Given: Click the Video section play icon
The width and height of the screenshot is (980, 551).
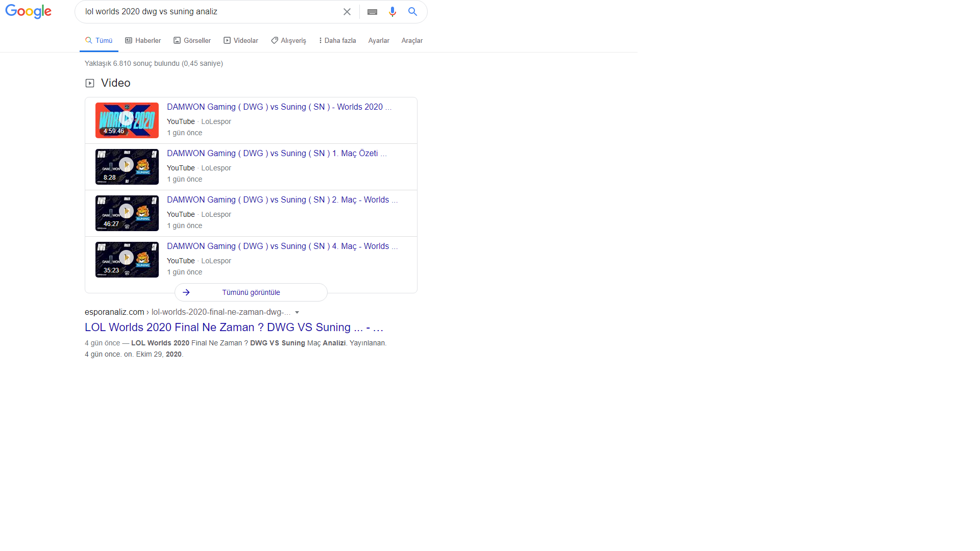Looking at the screenshot, I should [x=89, y=83].
